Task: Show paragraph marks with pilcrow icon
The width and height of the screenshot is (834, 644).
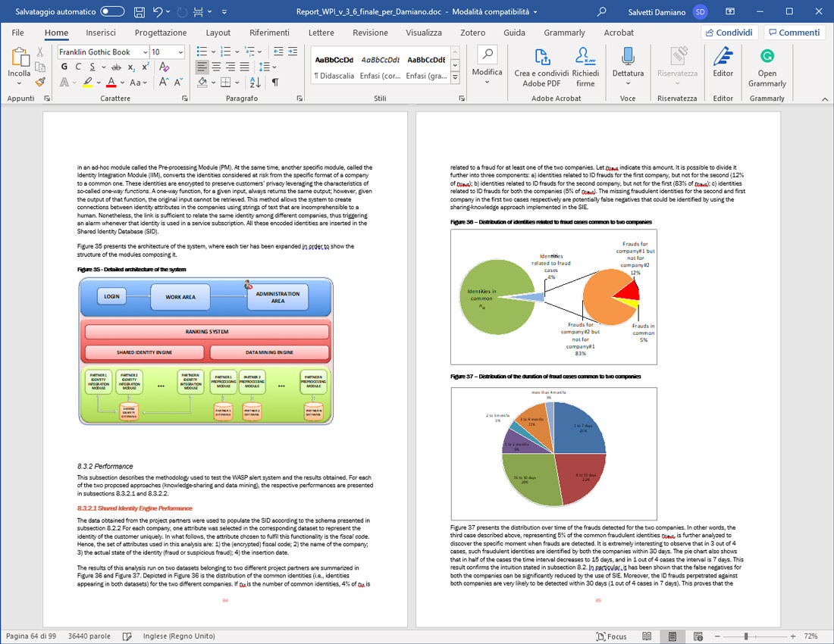Action: (274, 83)
